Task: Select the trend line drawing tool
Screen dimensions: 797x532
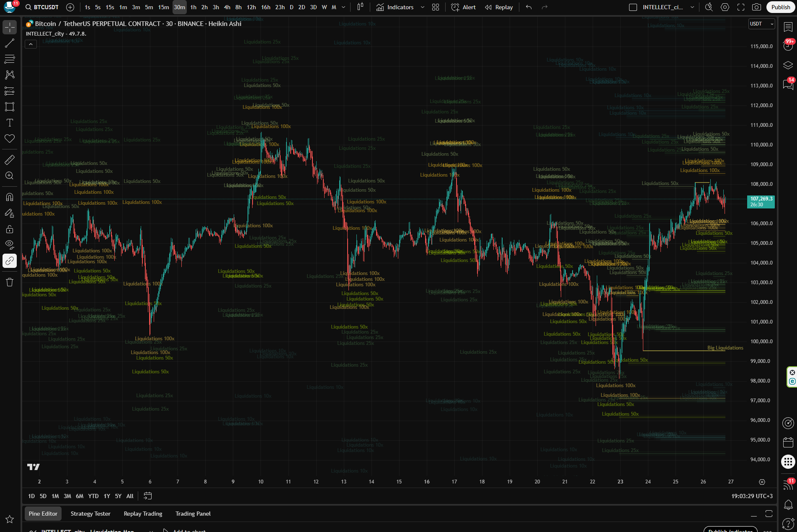Action: [x=10, y=43]
